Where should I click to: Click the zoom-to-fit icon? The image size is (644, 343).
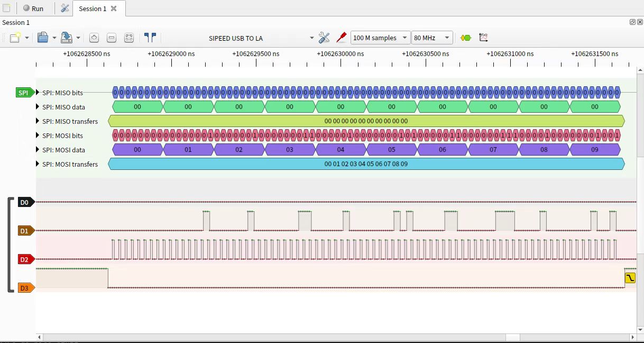(x=129, y=38)
